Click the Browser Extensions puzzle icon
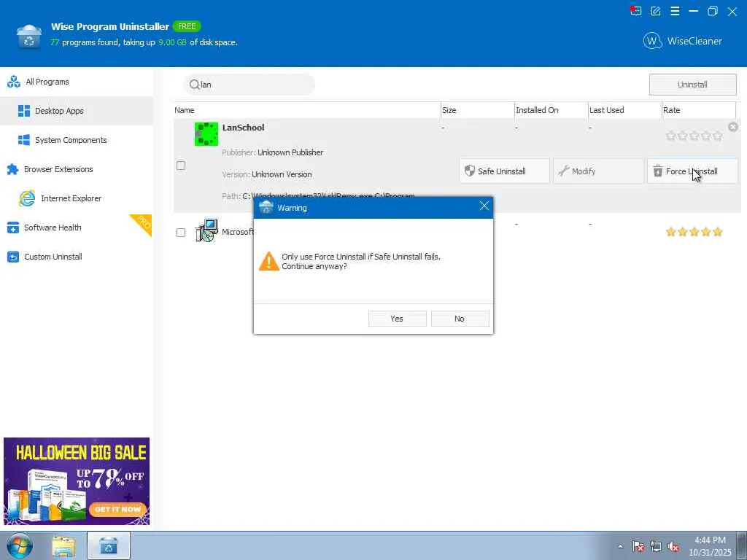The height and width of the screenshot is (560, 747). (x=13, y=169)
